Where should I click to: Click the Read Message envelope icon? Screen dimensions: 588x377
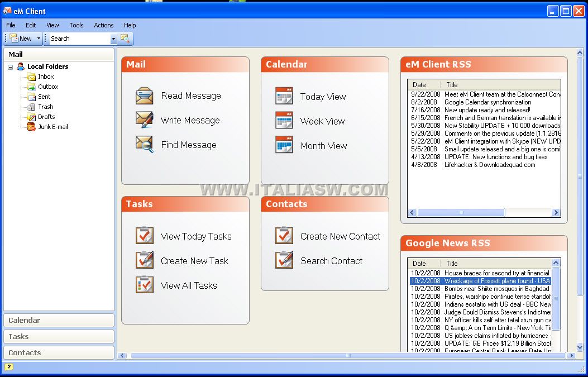(x=145, y=96)
